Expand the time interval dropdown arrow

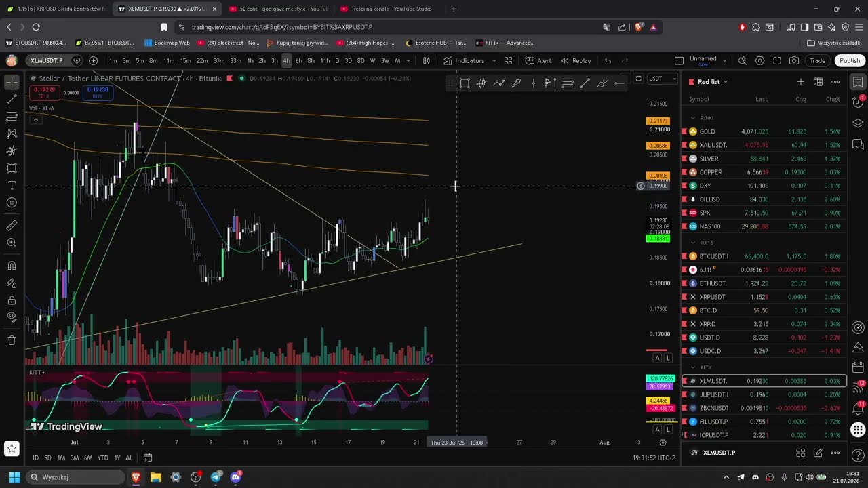click(408, 60)
